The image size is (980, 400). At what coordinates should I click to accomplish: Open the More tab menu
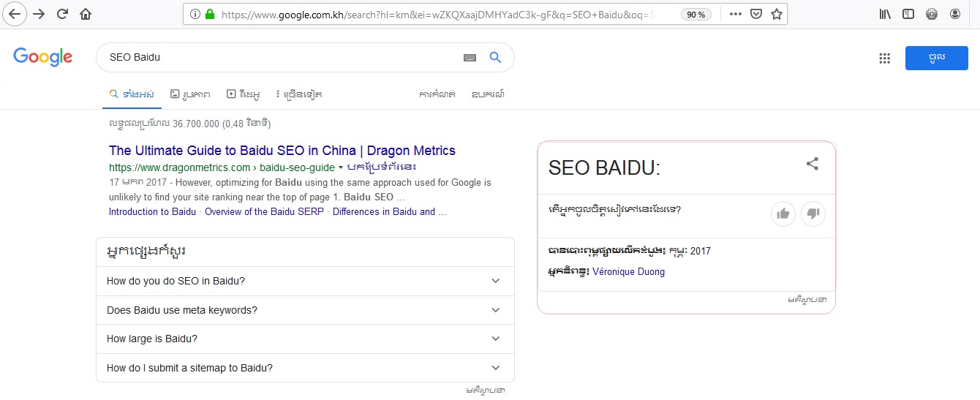point(298,94)
